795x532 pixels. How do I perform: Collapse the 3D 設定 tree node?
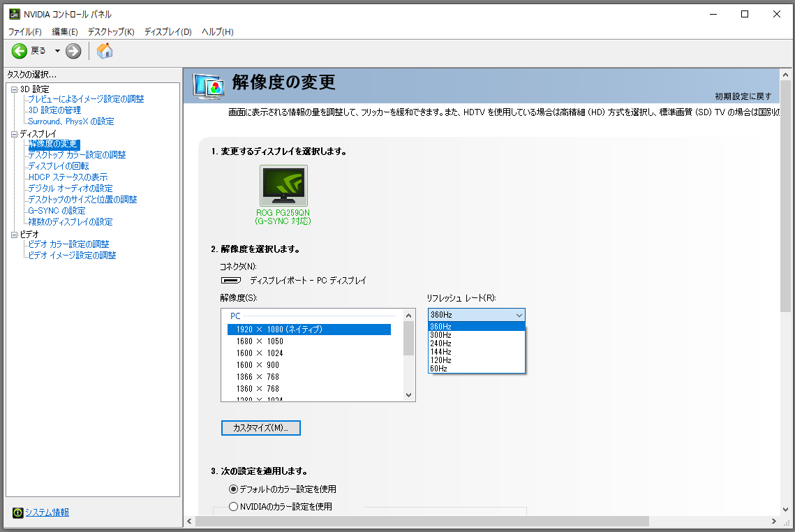point(14,89)
